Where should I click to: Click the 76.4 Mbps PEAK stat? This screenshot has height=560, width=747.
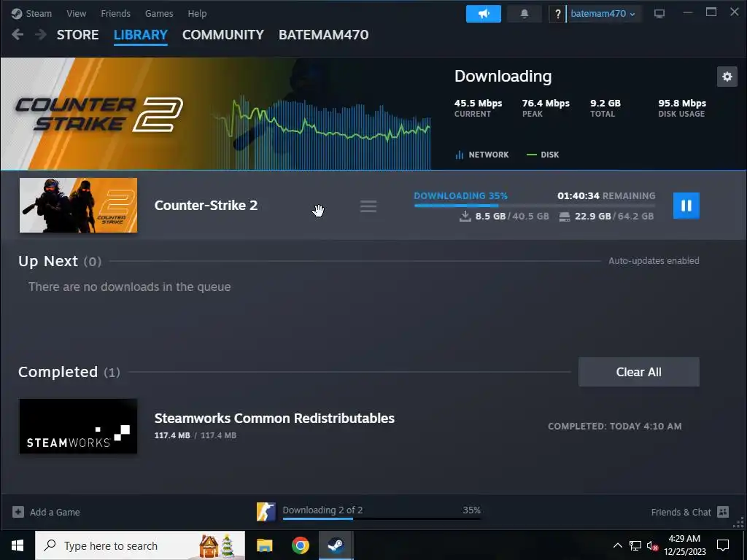tap(546, 108)
